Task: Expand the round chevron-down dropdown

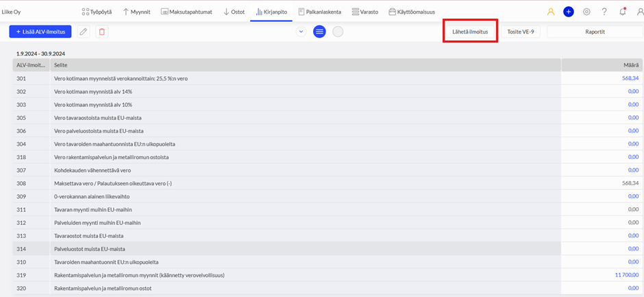Action: pyautogui.click(x=301, y=32)
